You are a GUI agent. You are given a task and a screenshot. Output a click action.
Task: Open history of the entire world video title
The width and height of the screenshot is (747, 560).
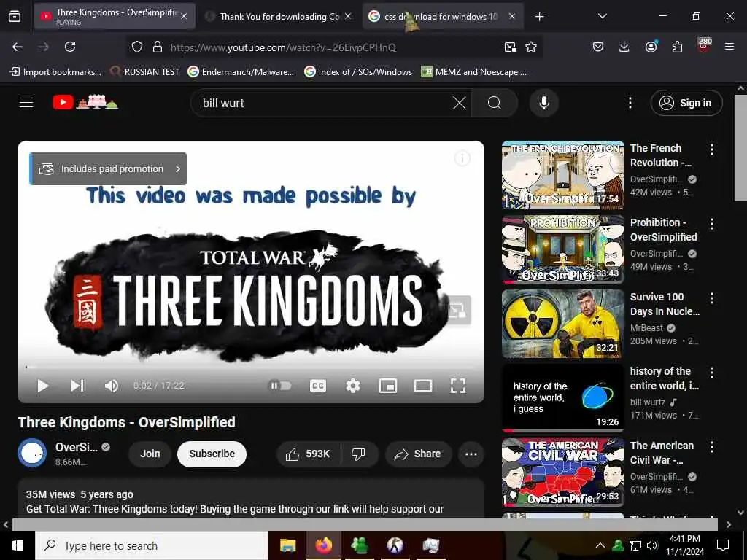tap(665, 378)
